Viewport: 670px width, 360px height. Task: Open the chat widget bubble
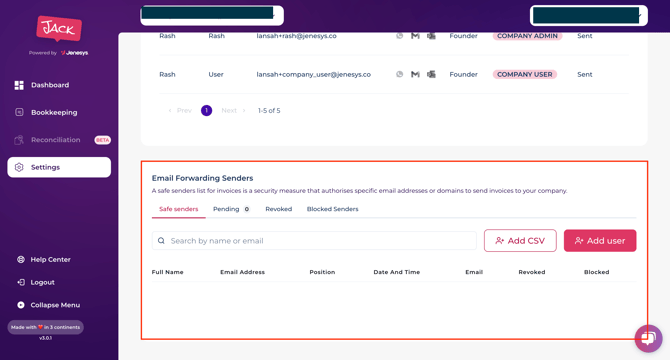pos(648,339)
